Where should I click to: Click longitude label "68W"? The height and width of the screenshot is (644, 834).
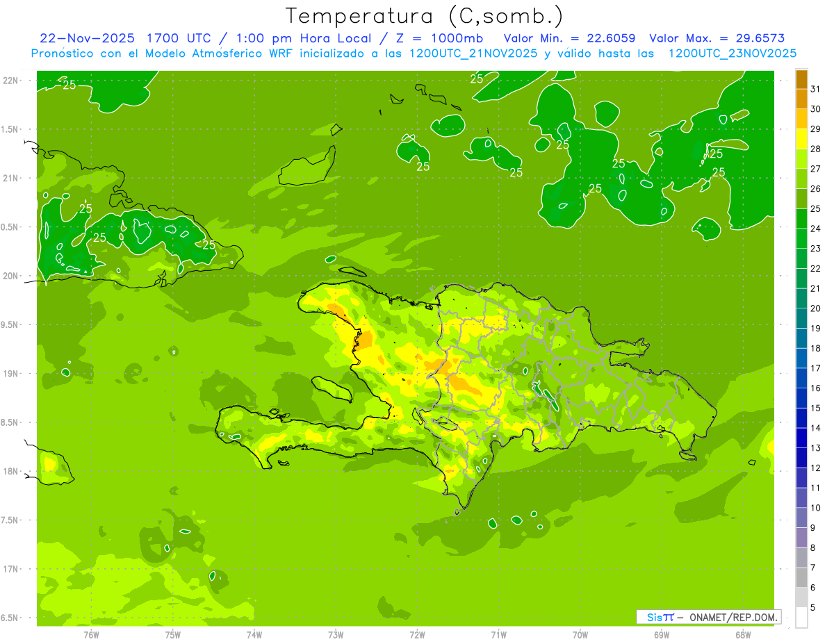pos(743,635)
